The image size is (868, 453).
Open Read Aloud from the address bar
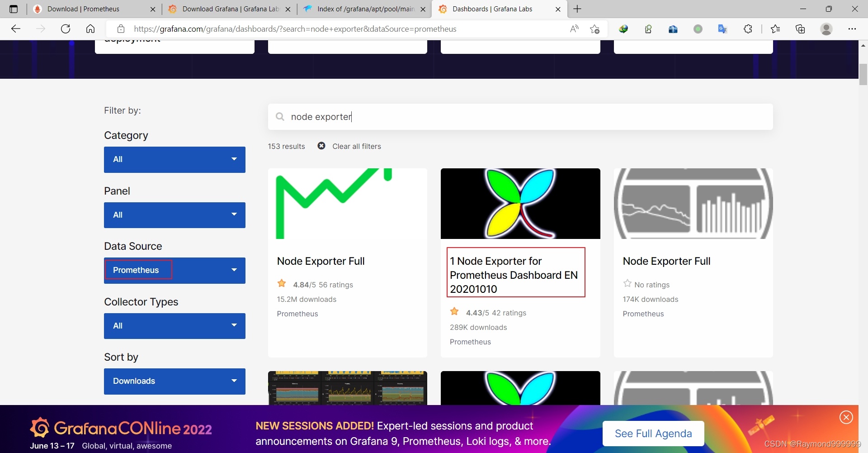click(x=574, y=29)
